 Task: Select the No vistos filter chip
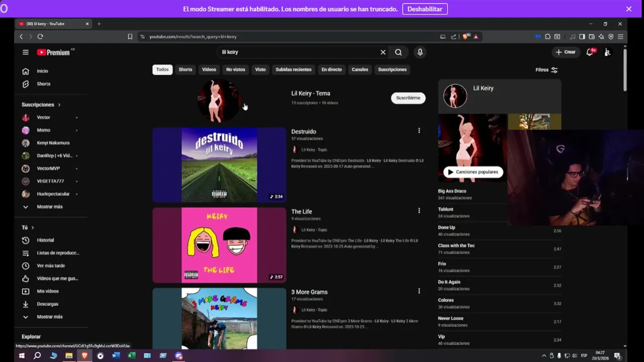coord(235,70)
